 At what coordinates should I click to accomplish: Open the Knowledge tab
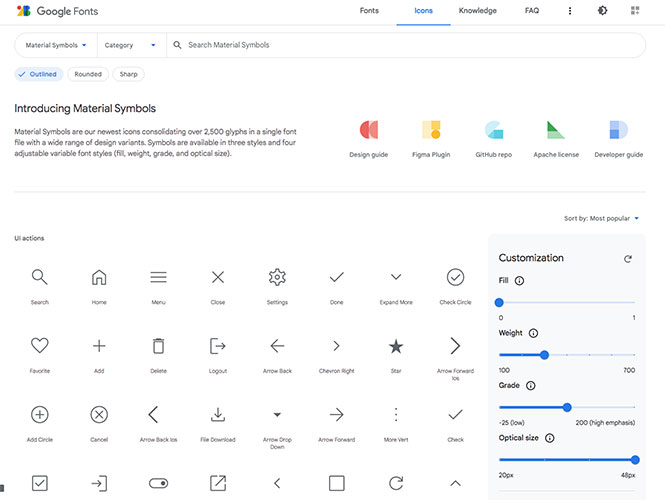click(x=478, y=11)
